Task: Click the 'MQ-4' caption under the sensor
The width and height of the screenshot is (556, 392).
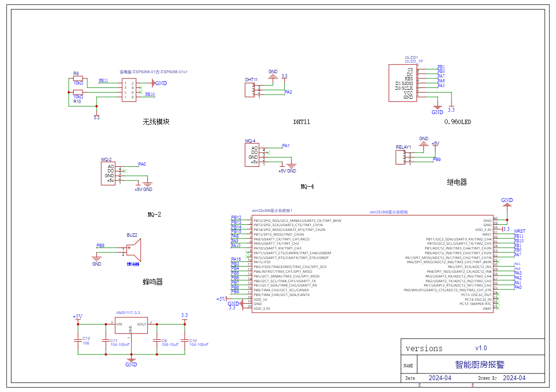Action: pos(307,187)
